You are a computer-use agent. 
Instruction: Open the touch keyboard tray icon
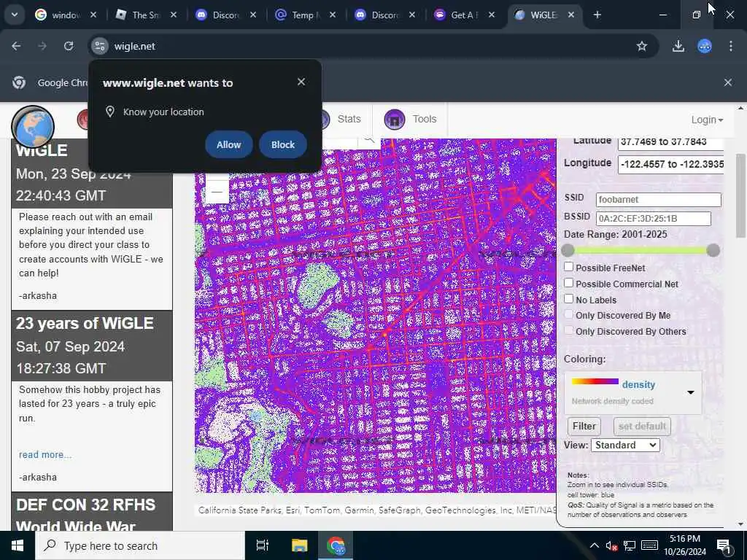pyautogui.click(x=650, y=545)
